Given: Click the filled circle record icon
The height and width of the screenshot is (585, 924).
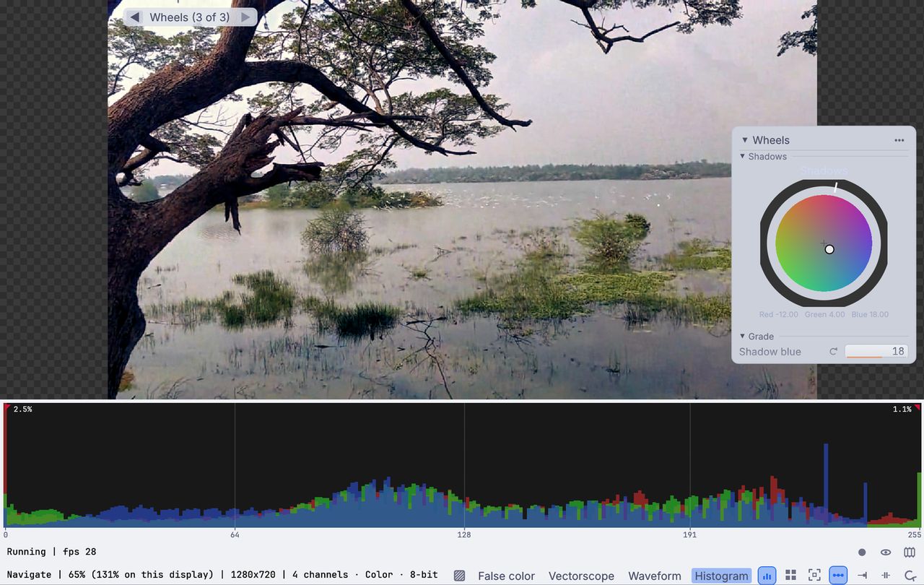Looking at the screenshot, I should coord(862,552).
